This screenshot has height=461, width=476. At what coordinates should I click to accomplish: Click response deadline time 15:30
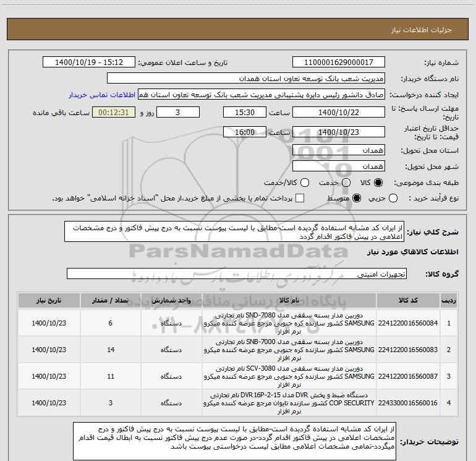point(245,113)
